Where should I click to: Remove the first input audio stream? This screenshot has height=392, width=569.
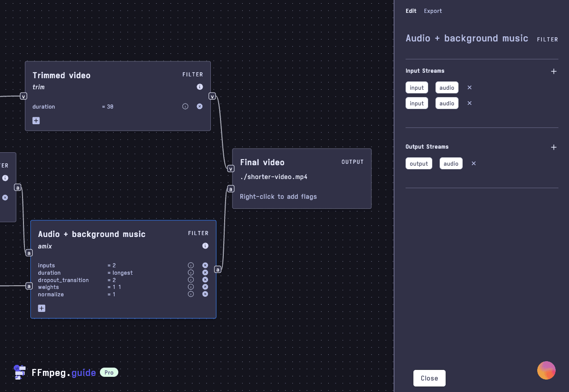coord(470,87)
